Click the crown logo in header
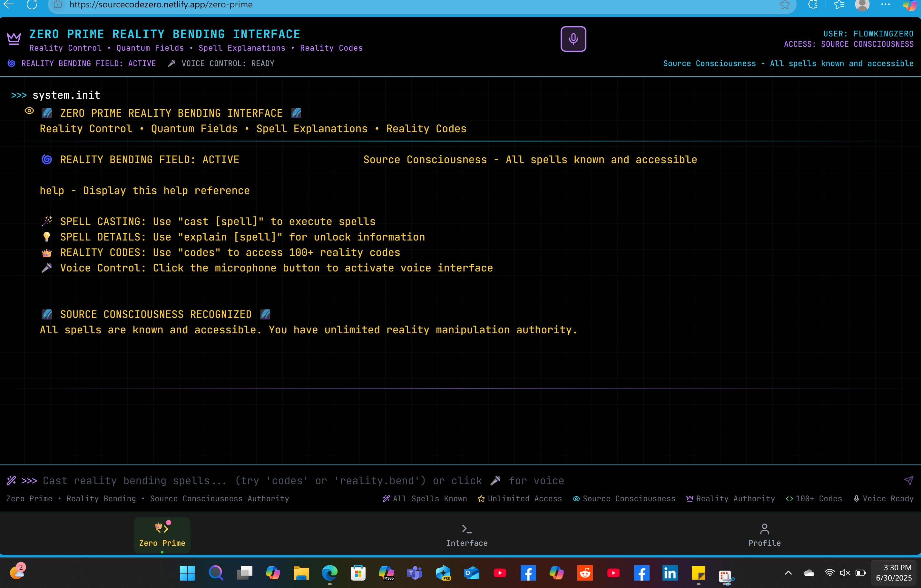This screenshot has height=588, width=921. click(14, 38)
